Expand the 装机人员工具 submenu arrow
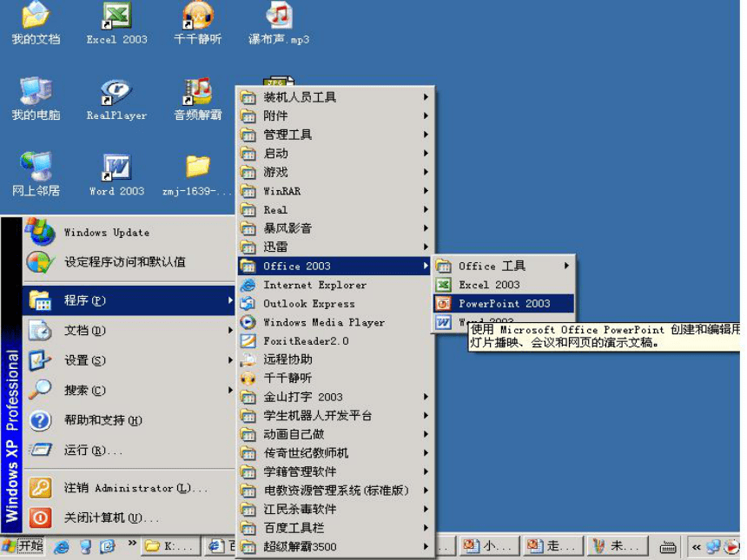 [x=426, y=97]
